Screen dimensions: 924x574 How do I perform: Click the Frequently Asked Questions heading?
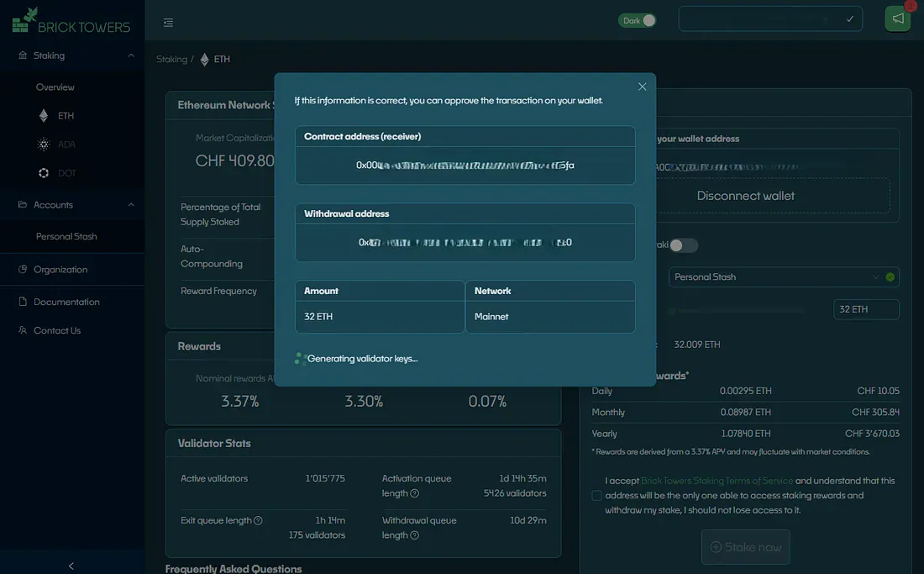click(234, 569)
